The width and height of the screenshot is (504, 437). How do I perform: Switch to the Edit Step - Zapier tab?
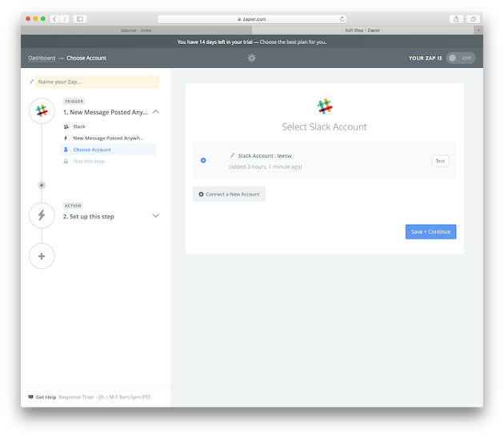coord(363,30)
